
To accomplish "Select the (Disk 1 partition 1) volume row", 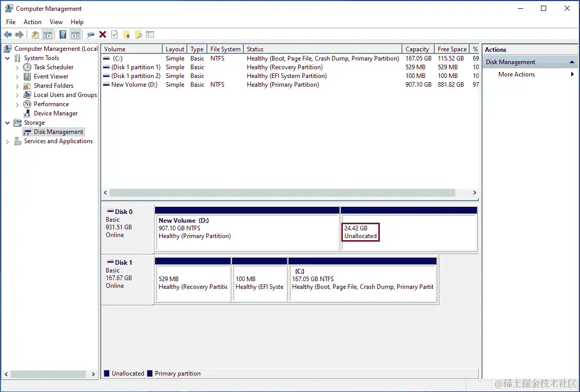I will click(291, 67).
